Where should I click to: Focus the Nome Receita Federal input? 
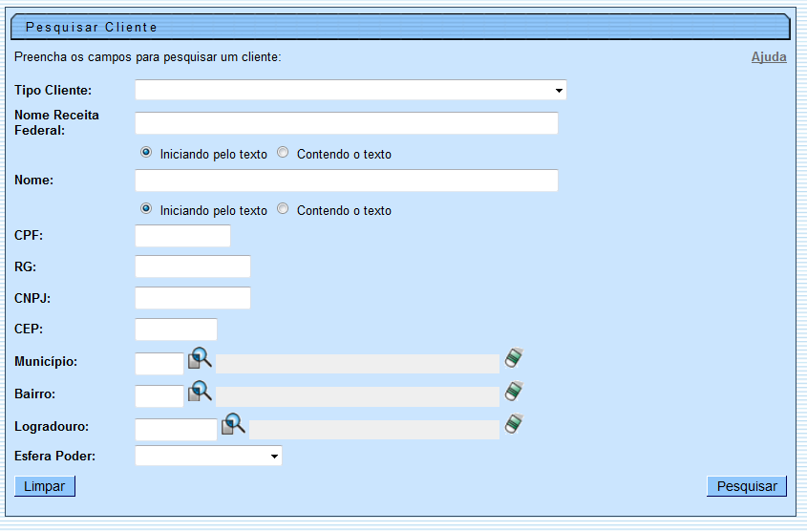click(x=347, y=123)
